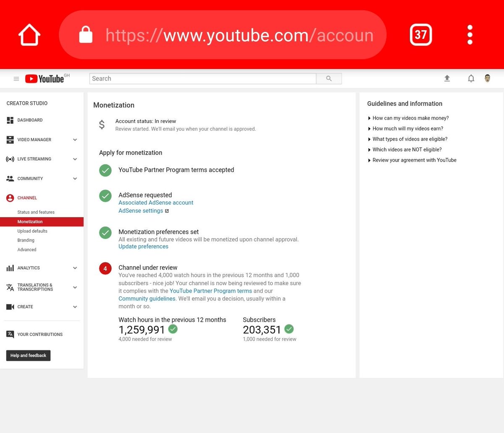Open Upload defaults
This screenshot has width=504, height=433.
point(32,231)
